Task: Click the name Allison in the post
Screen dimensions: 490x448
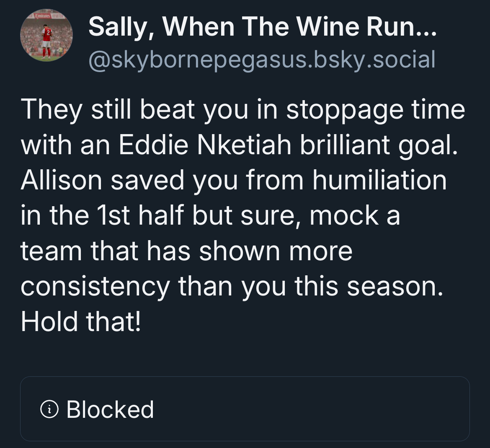Action: pyautogui.click(x=61, y=180)
